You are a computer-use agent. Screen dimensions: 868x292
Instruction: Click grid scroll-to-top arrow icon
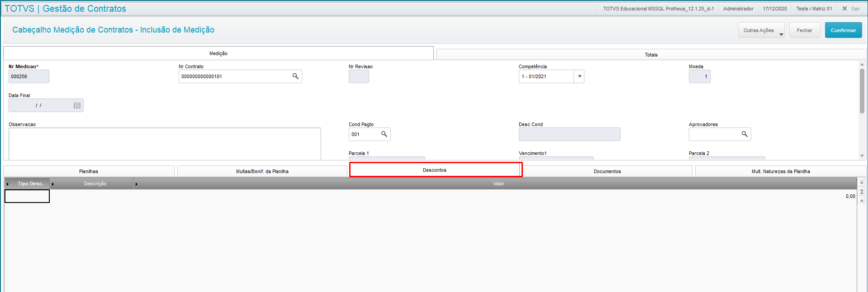click(862, 183)
